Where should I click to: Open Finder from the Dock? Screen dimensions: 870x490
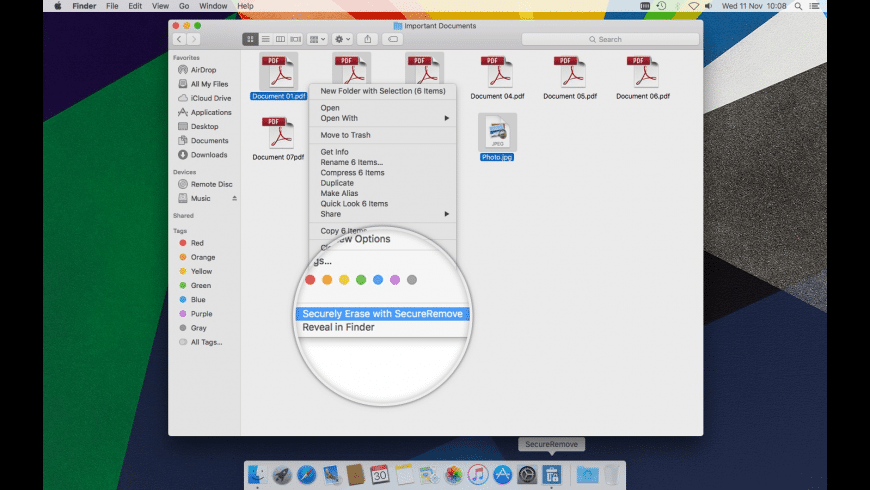257,474
